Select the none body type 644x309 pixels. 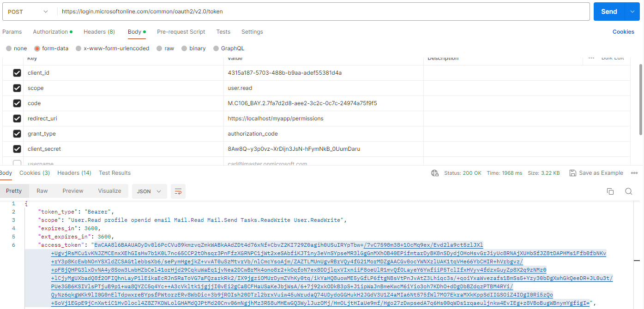9,48
